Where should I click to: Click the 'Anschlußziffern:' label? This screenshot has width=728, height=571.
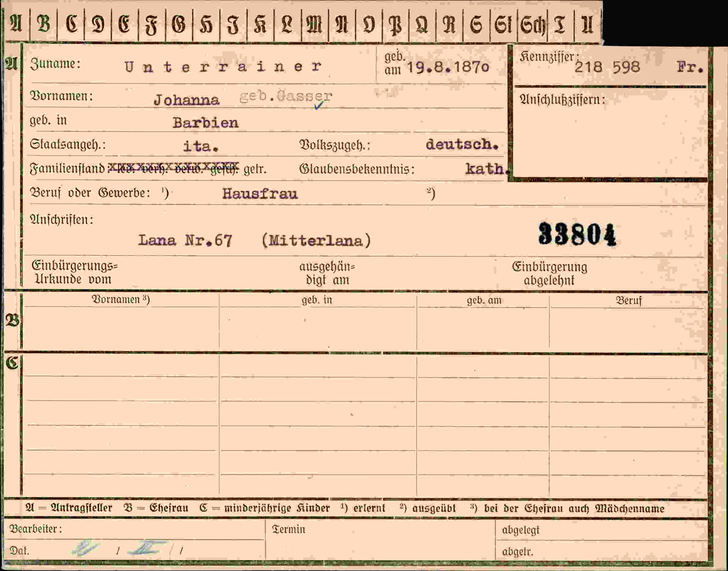point(562,99)
